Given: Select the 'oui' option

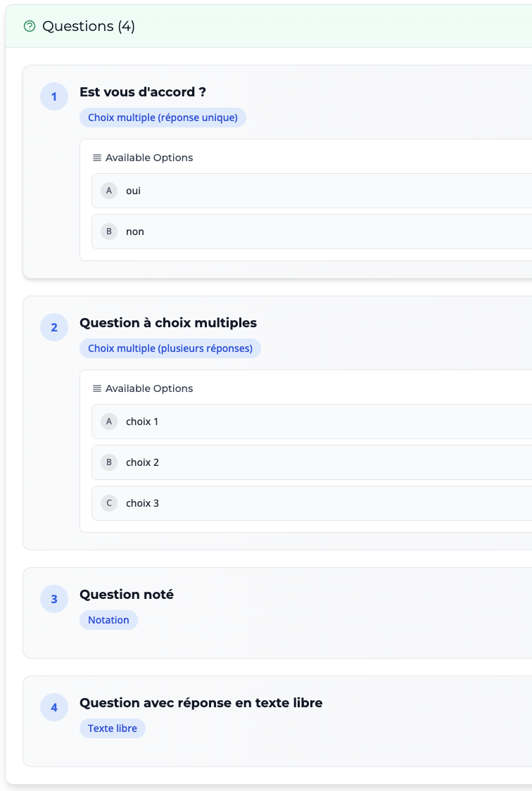Looking at the screenshot, I should (x=133, y=191).
